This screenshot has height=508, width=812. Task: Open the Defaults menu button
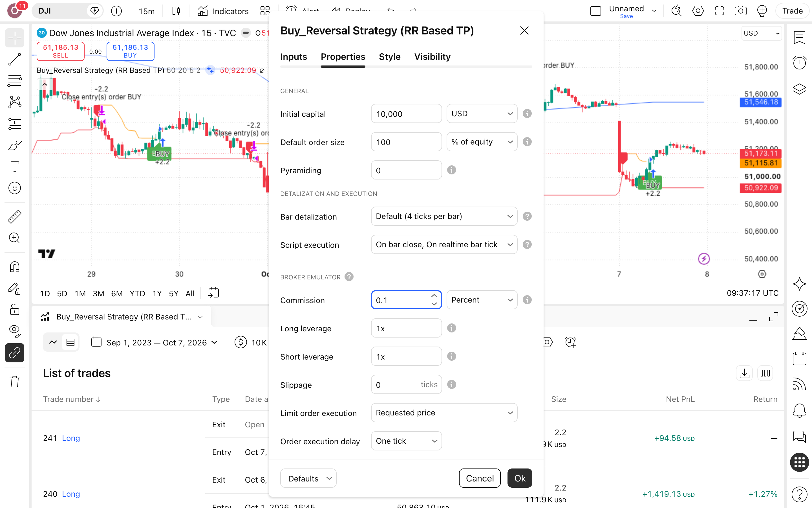click(x=308, y=478)
